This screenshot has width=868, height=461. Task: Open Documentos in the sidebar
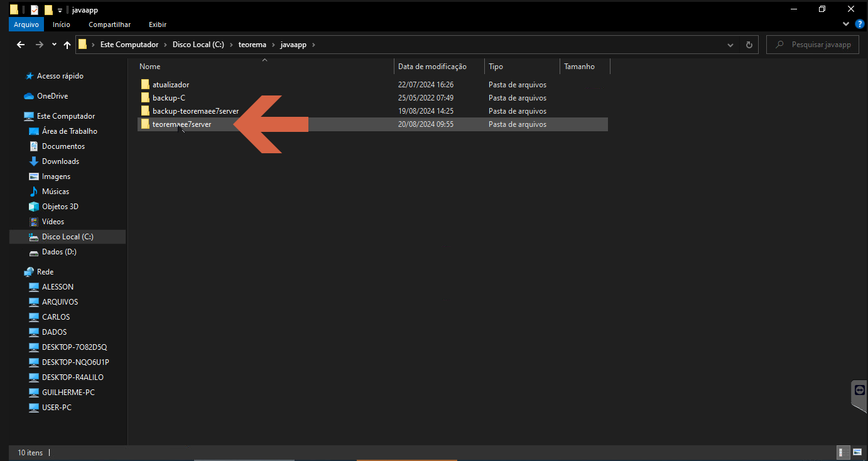(63, 146)
